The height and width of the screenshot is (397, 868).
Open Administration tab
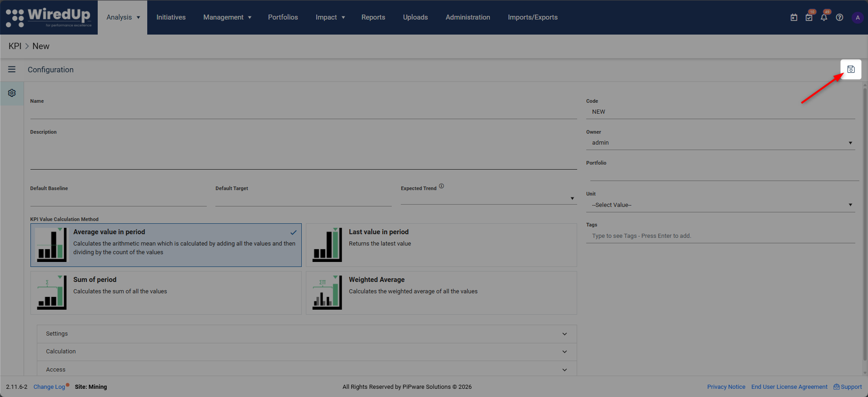468,17
